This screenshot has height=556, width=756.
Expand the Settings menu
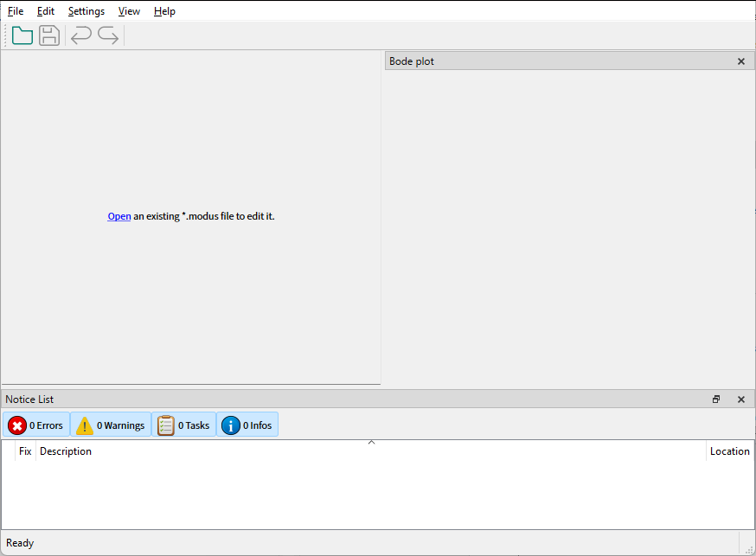pyautogui.click(x=86, y=11)
